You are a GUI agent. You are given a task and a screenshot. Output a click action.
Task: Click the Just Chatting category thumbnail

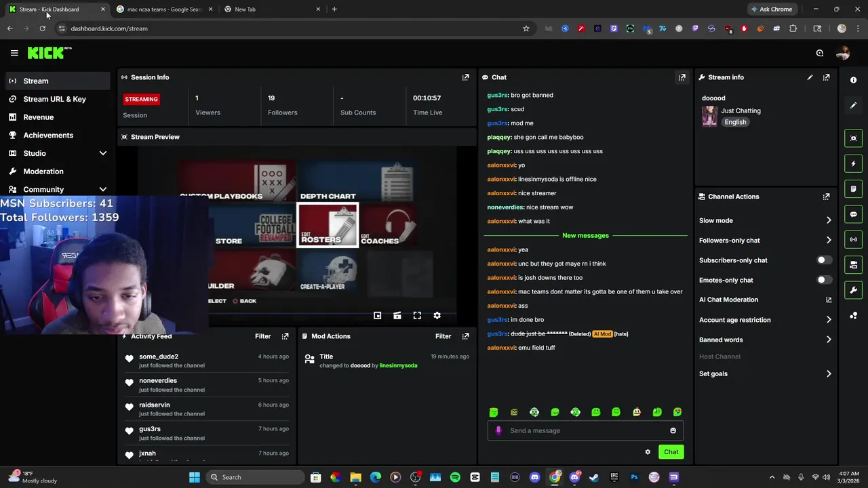click(709, 117)
